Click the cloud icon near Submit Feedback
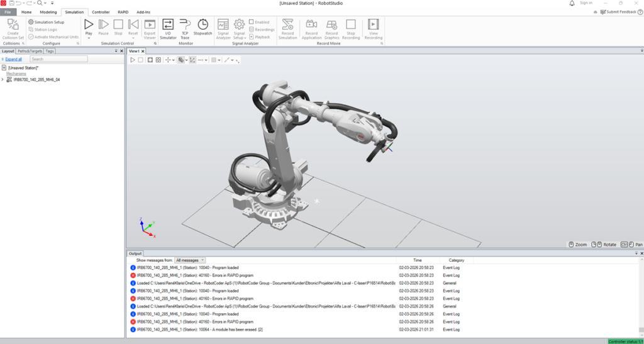Screen dimensions: 644x344 tap(596, 13)
